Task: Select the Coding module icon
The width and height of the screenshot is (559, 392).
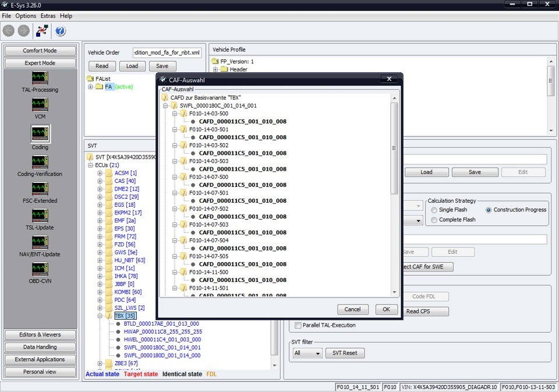Action: pyautogui.click(x=40, y=134)
